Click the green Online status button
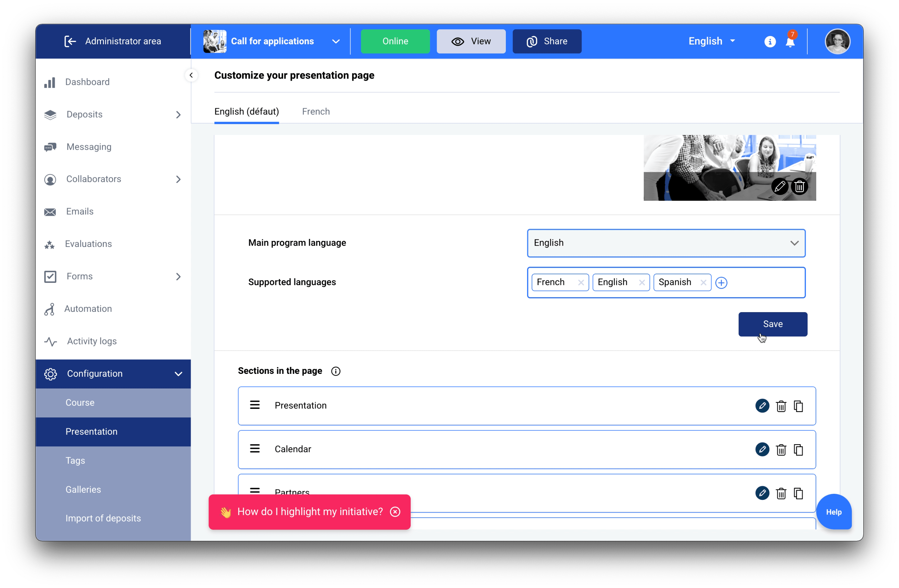Screen dimensions: 899x588 tap(395, 41)
